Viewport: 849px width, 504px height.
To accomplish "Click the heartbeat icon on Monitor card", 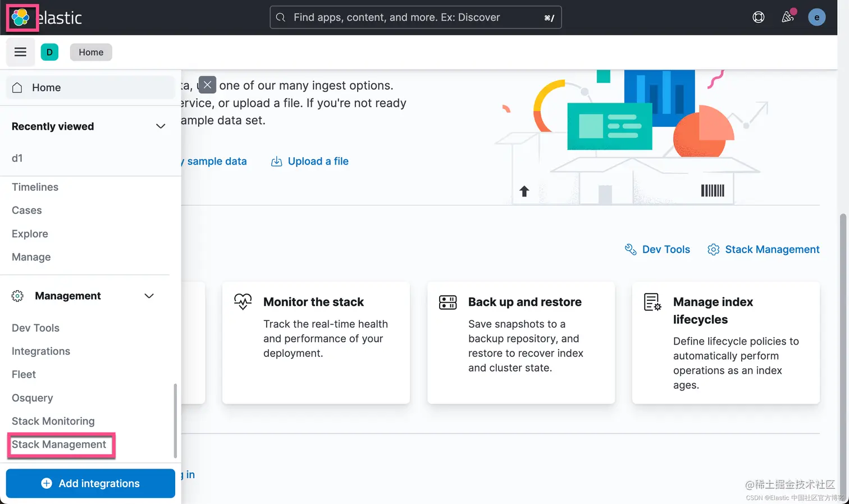I will point(243,301).
